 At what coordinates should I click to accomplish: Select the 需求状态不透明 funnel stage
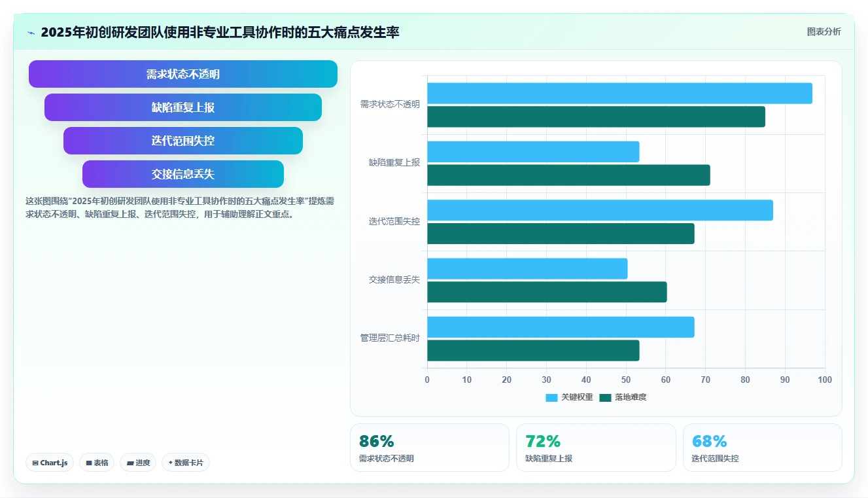(x=183, y=74)
